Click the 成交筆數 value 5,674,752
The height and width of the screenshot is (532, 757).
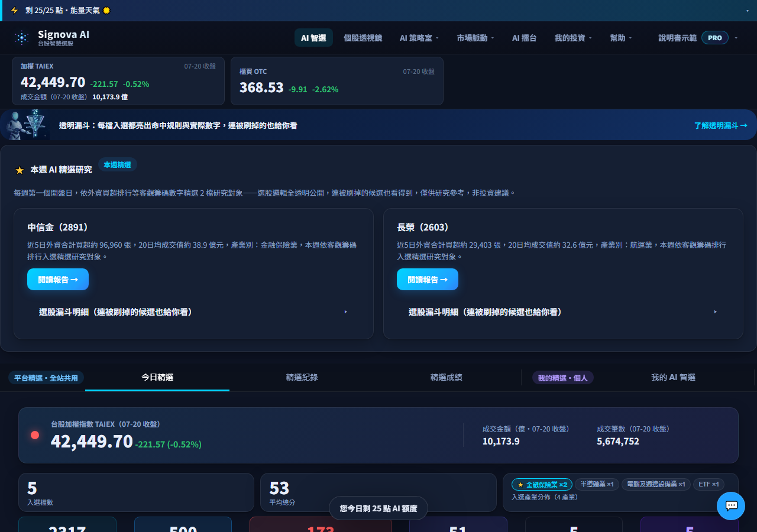pos(618,441)
